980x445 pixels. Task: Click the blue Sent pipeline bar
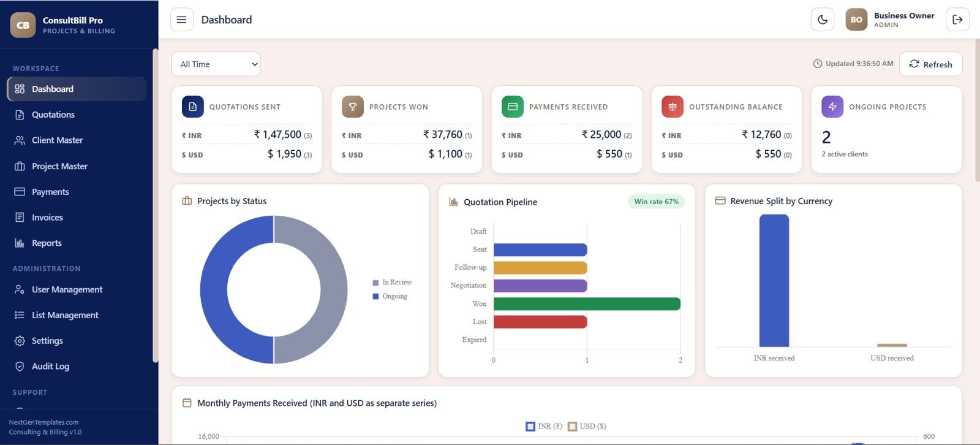[540, 249]
